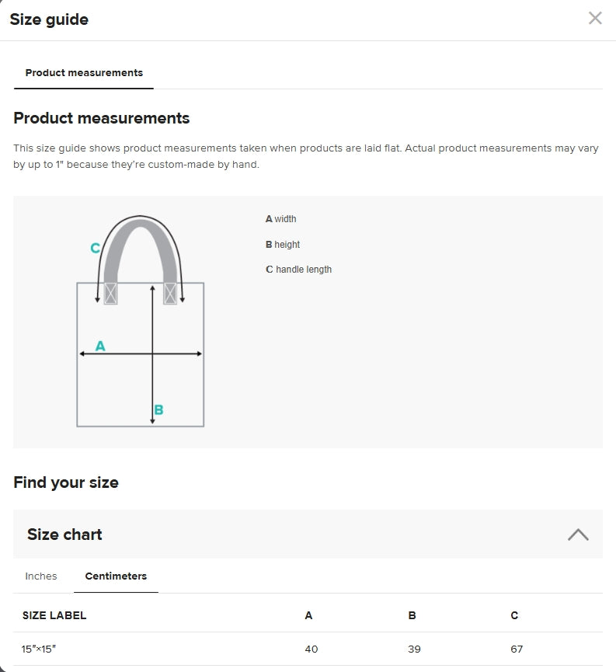Click the 'Find your size' heading

(x=66, y=482)
